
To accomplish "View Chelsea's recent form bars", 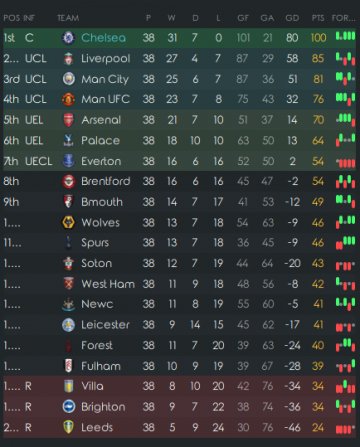I will pyautogui.click(x=345, y=36).
